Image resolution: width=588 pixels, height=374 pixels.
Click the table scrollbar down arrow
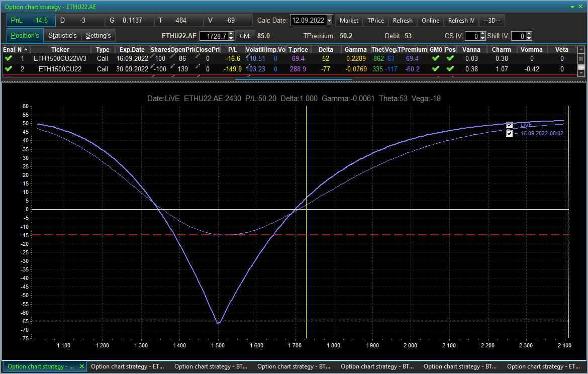[581, 73]
